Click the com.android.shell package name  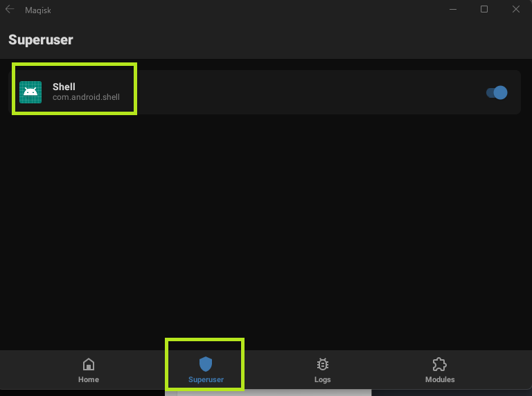pyautogui.click(x=86, y=97)
